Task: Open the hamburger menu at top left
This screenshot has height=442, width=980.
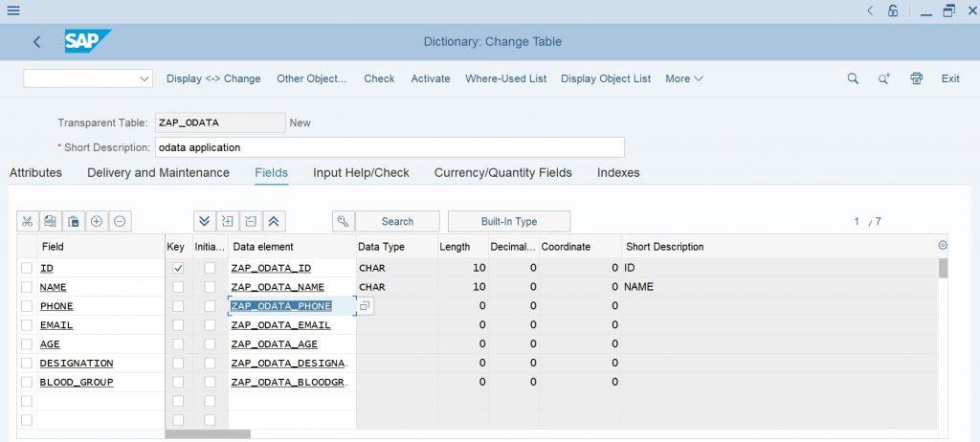Action: [12, 11]
